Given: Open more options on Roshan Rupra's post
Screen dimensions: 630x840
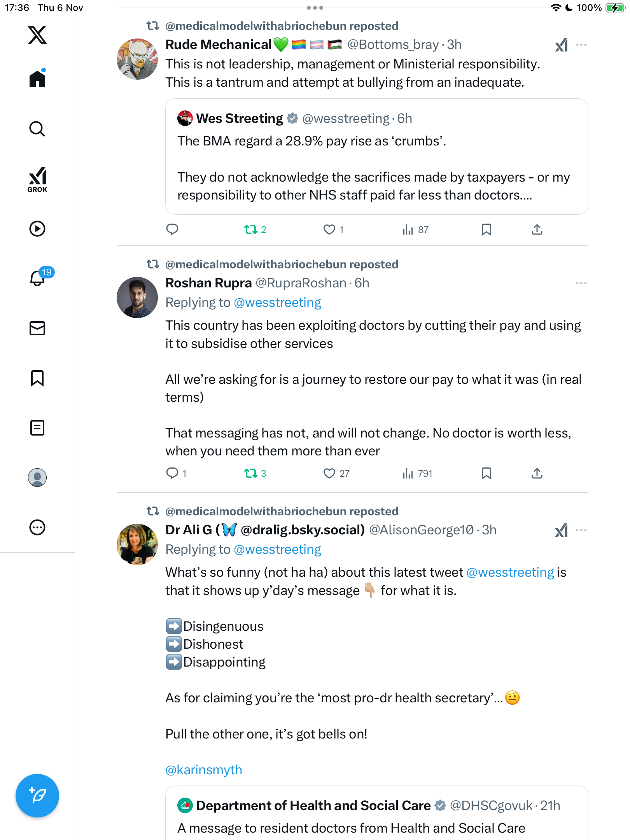Looking at the screenshot, I should [x=581, y=283].
